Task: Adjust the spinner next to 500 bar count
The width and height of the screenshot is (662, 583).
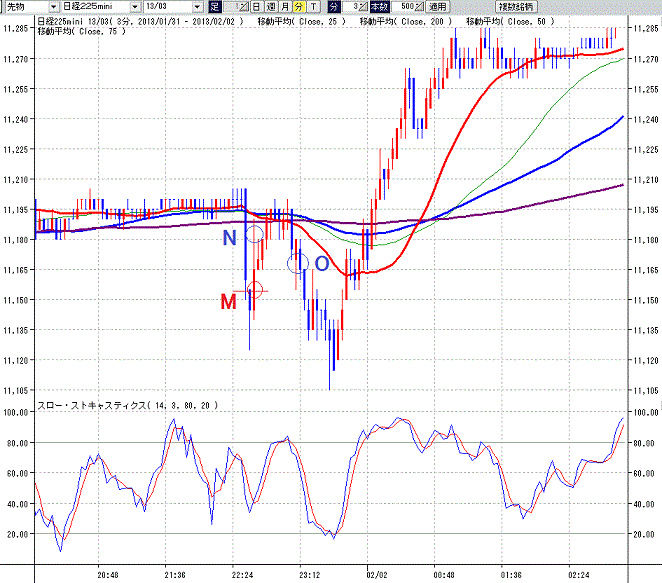Action: pyautogui.click(x=419, y=7)
